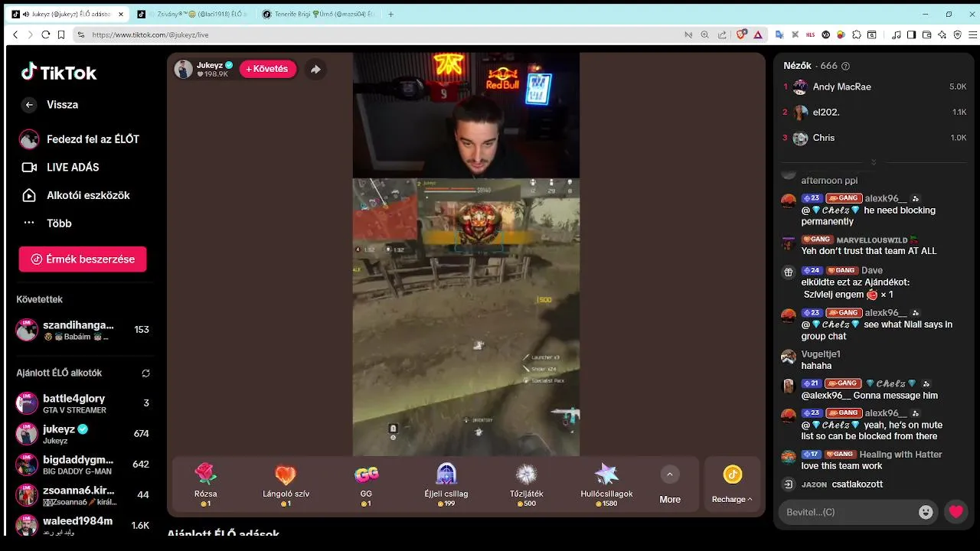Open the Leo AI sparkle icon
The height and width of the screenshot is (551, 980).
[942, 34]
